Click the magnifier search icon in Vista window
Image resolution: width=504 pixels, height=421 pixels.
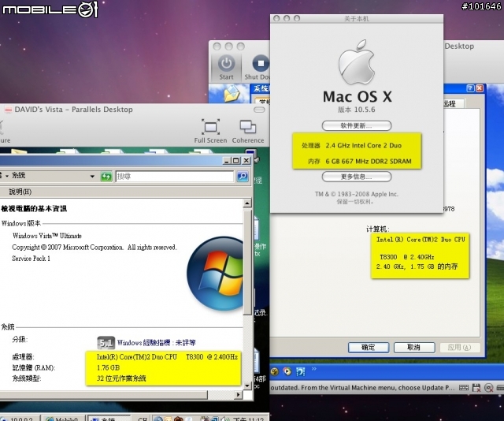tap(243, 177)
